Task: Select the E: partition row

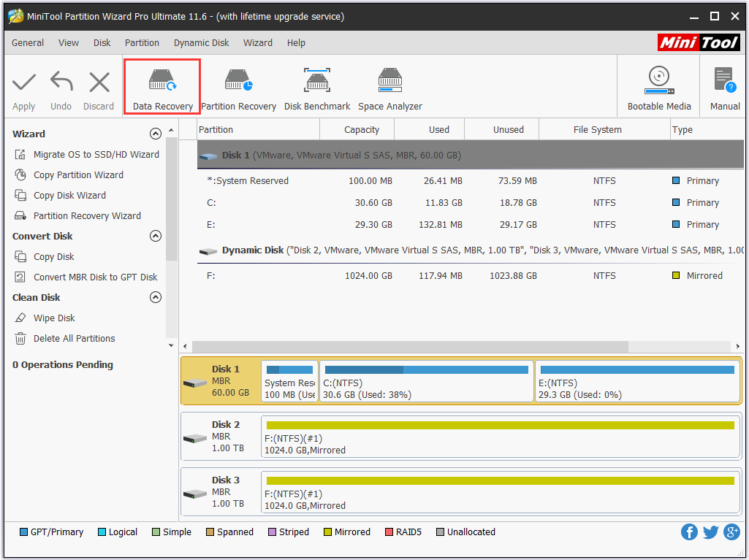Action: 470,225
